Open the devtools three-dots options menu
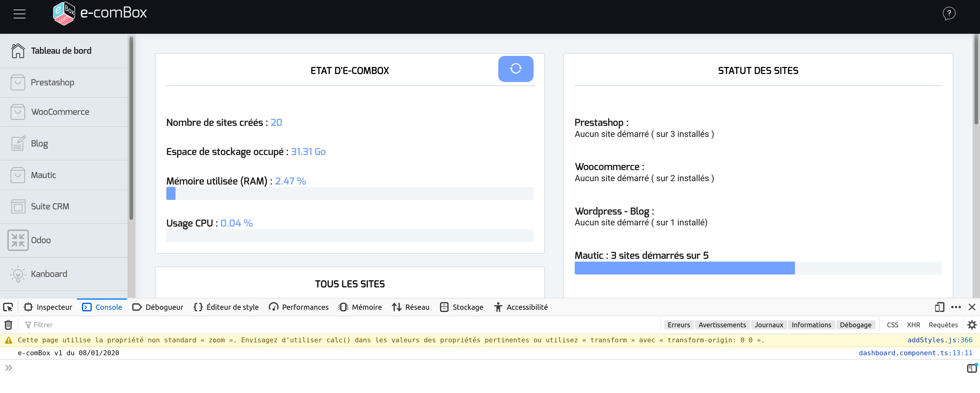This screenshot has width=980, height=393. click(x=956, y=307)
